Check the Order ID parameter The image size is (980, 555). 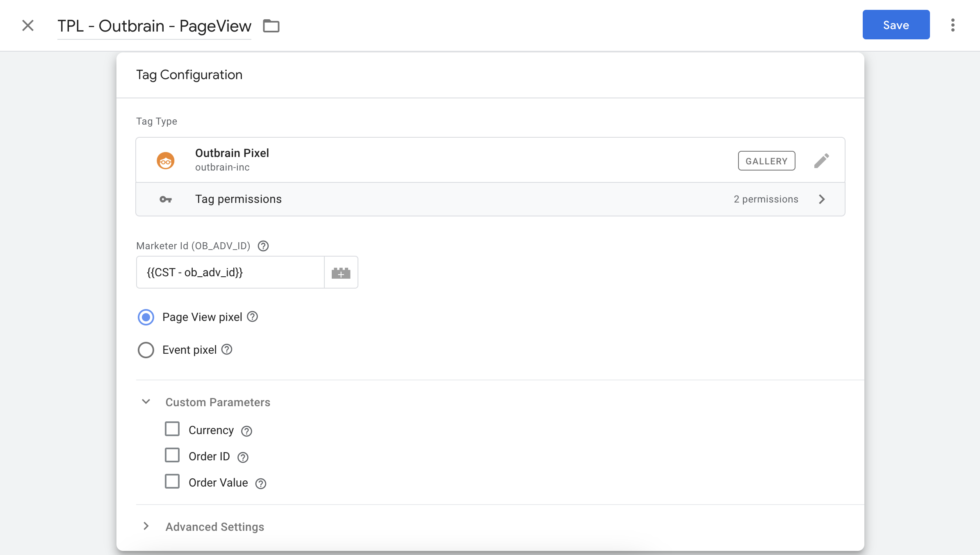[172, 455]
